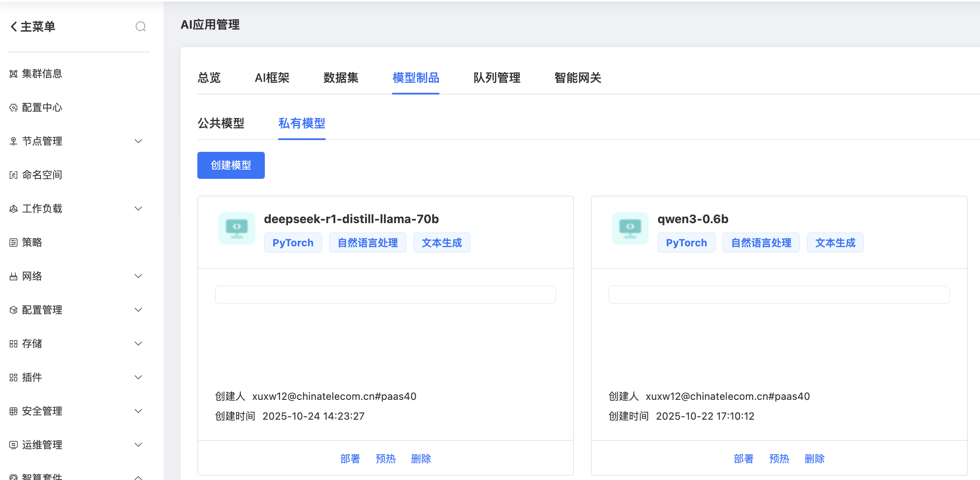Expand the 网络 menu chevron
Image resolution: width=980 pixels, height=480 pixels.
click(x=138, y=276)
